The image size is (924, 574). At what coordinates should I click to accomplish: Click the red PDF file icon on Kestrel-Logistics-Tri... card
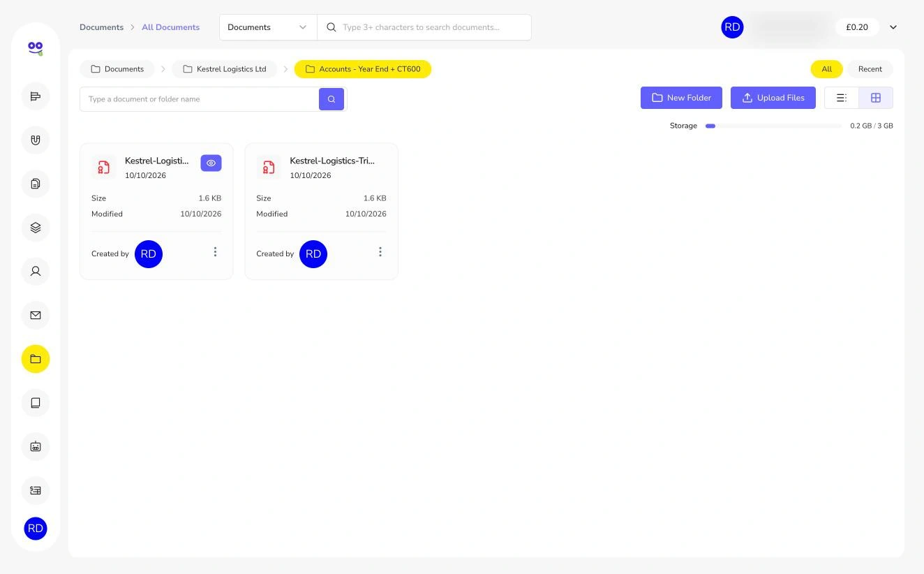click(269, 168)
